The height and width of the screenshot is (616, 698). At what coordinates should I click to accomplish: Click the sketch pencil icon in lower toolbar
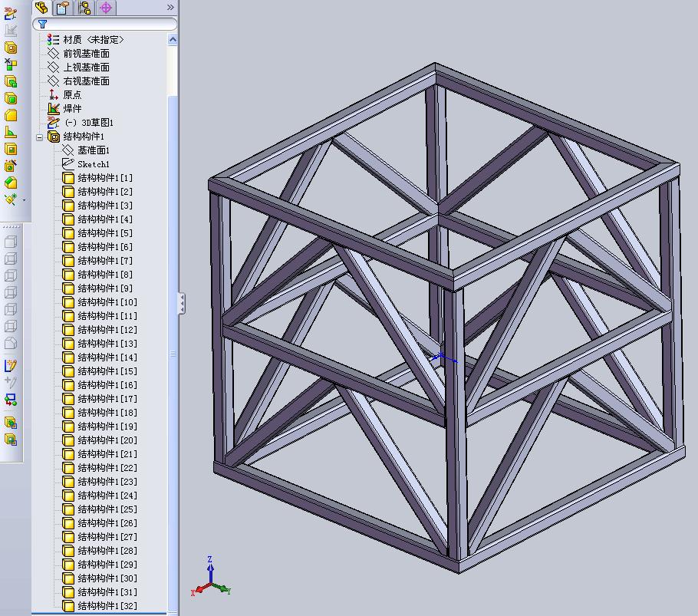pyautogui.click(x=10, y=365)
